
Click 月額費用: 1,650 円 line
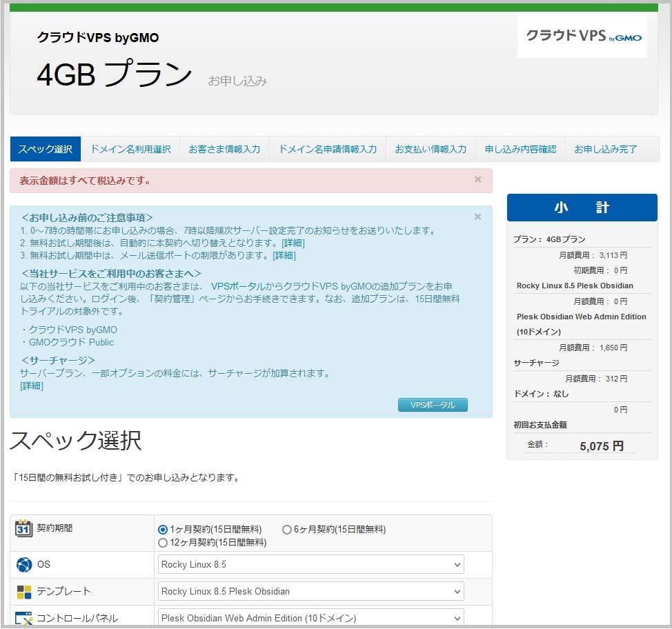pos(593,348)
